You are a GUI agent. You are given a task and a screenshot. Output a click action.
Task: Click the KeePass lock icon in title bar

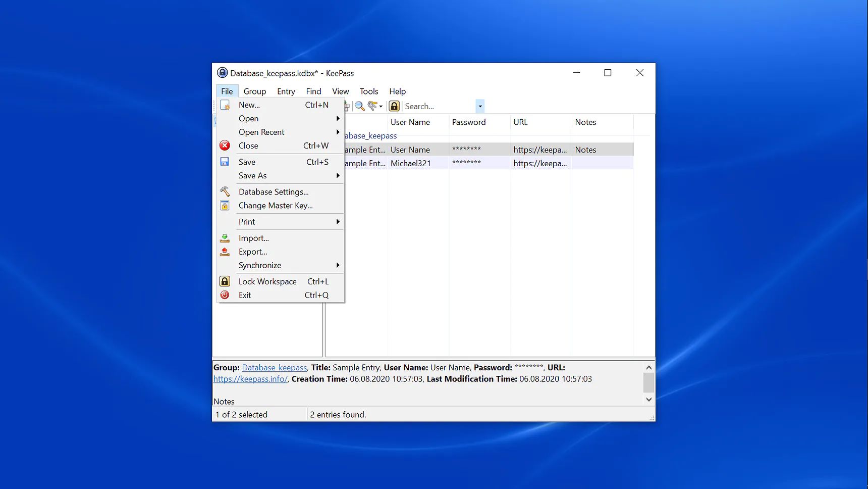click(x=223, y=73)
